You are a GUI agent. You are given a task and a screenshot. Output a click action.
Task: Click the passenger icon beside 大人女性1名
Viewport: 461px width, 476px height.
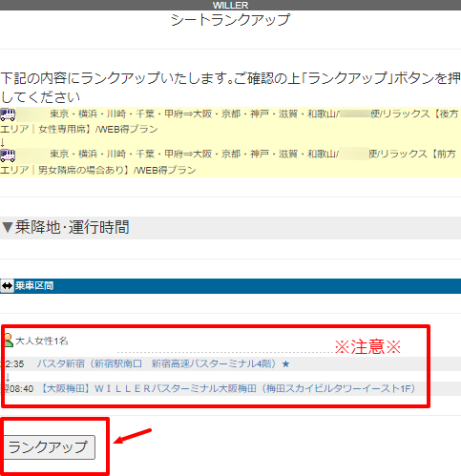coord(8,341)
